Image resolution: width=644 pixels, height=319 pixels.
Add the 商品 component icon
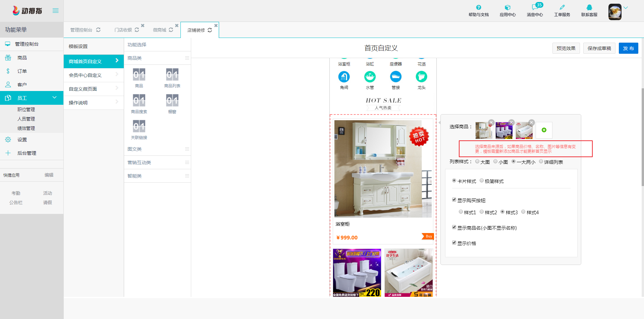click(139, 75)
